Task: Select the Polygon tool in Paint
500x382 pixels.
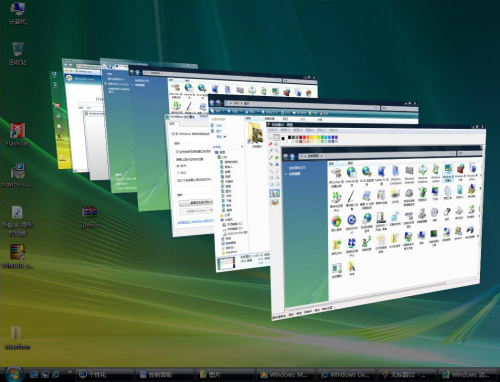Action: 277,178
